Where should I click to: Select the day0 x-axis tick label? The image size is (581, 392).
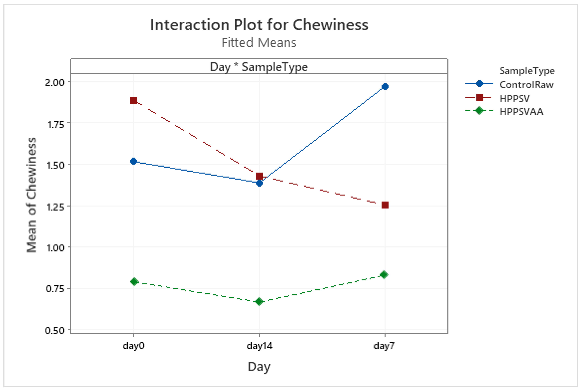click(134, 346)
